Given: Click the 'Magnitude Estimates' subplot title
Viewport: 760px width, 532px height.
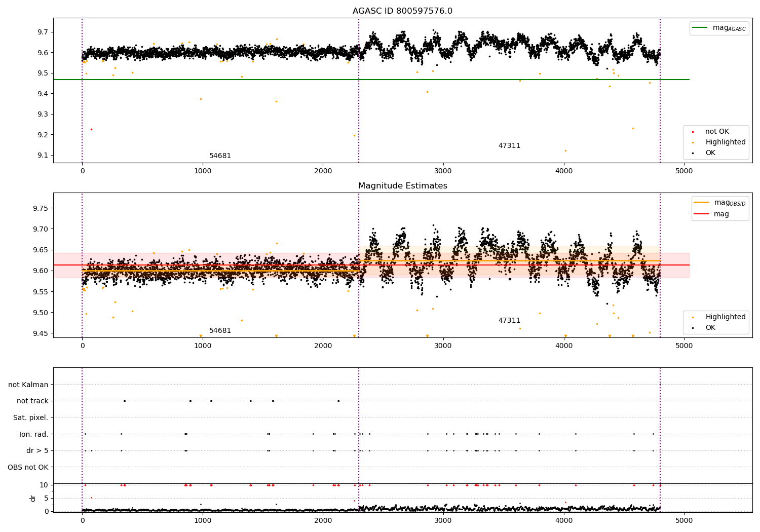Looking at the screenshot, I should (x=402, y=186).
